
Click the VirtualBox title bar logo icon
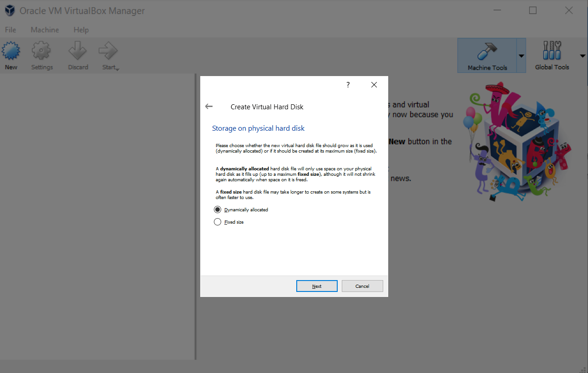pyautogui.click(x=9, y=10)
